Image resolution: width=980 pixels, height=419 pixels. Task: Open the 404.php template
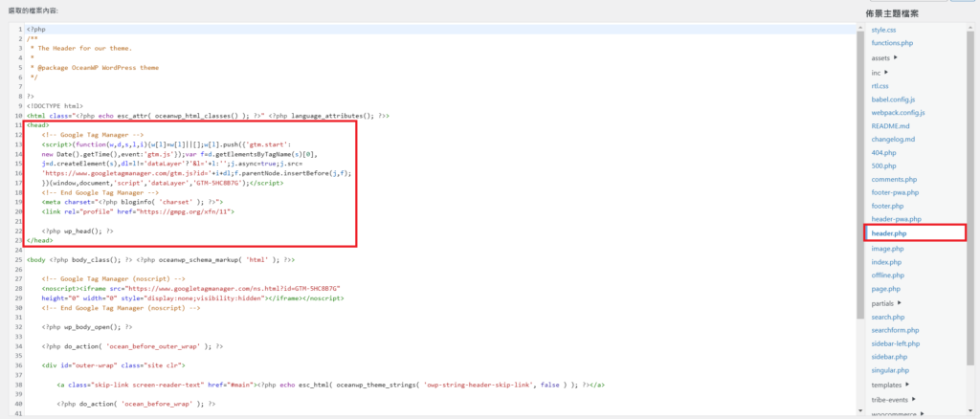pos(883,153)
